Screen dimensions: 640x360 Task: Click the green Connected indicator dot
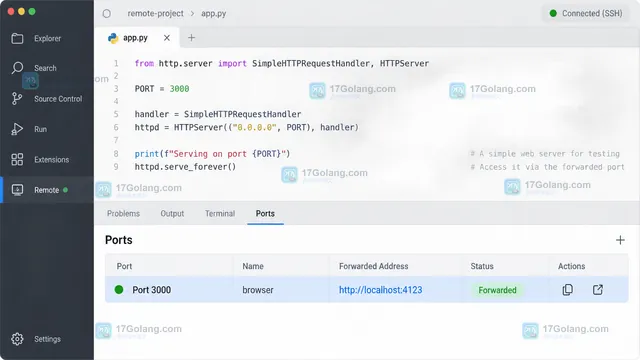pyautogui.click(x=553, y=13)
